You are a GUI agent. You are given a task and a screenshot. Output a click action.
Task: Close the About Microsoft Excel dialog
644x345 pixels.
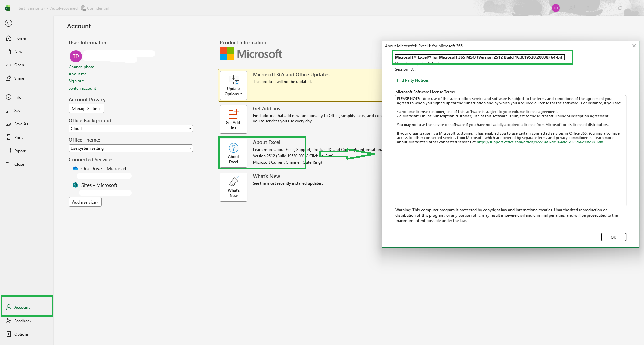pos(634,46)
